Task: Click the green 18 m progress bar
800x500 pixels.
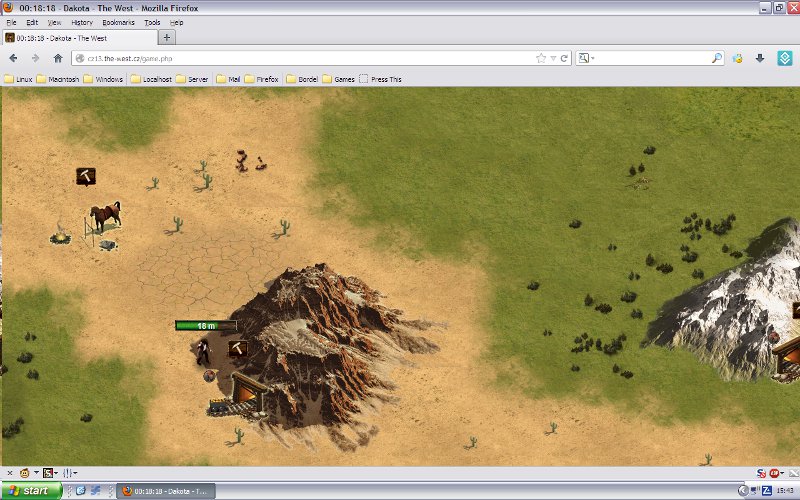Action: [x=206, y=326]
